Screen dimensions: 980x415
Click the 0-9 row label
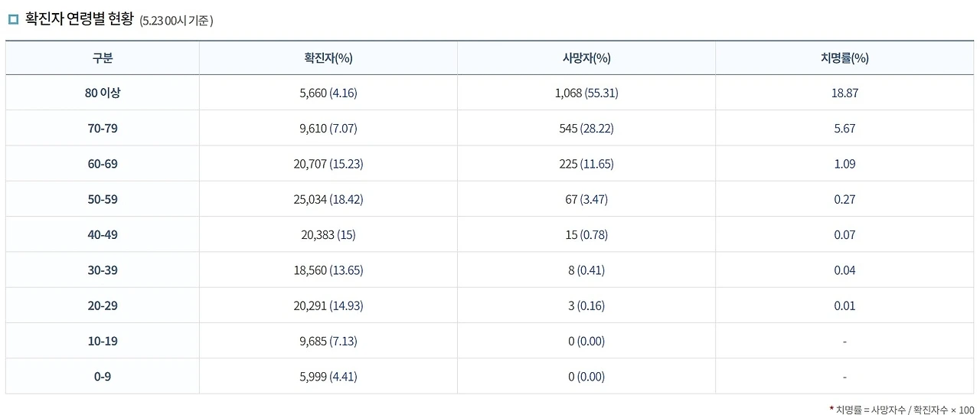[x=103, y=377]
